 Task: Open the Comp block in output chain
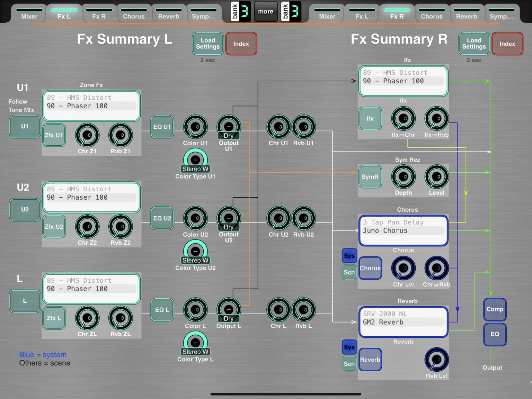pyautogui.click(x=495, y=309)
